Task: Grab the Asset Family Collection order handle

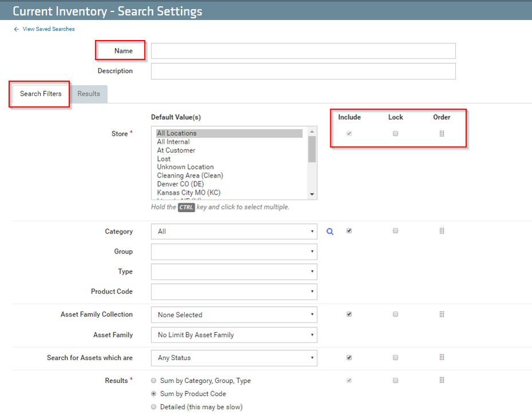Action: 442,314
